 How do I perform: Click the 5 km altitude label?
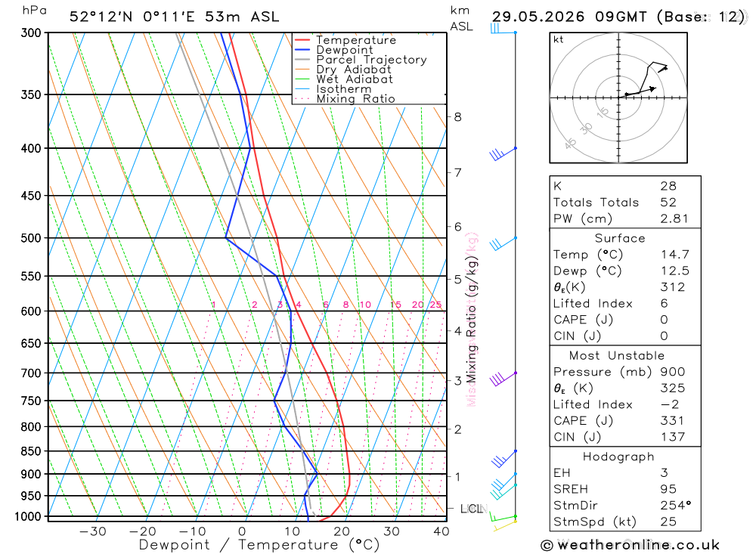[457, 279]
